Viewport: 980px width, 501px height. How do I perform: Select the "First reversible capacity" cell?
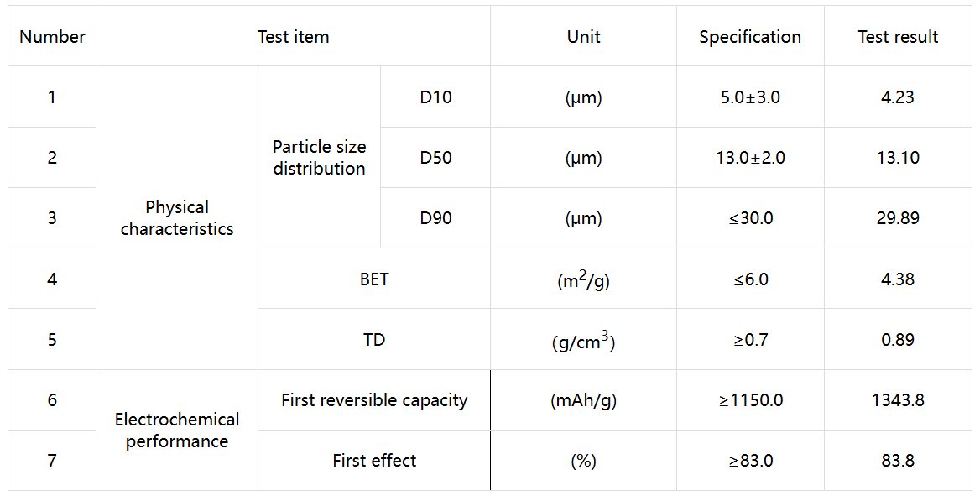click(x=374, y=400)
